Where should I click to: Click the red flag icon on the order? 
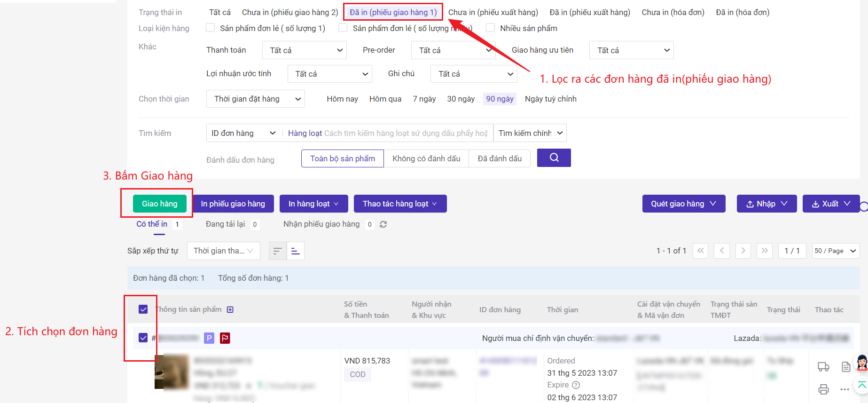[225, 338]
